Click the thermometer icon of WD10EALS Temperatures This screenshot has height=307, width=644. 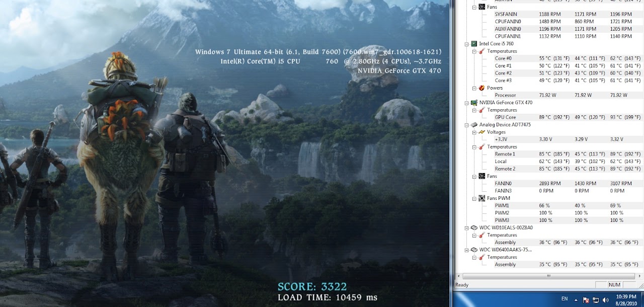[x=482, y=235]
